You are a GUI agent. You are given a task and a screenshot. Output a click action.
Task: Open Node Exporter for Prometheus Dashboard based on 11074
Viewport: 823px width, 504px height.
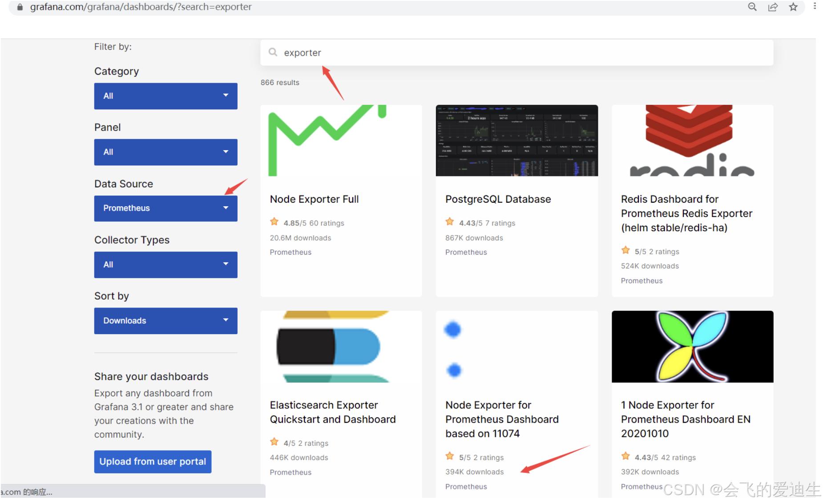pyautogui.click(x=502, y=419)
